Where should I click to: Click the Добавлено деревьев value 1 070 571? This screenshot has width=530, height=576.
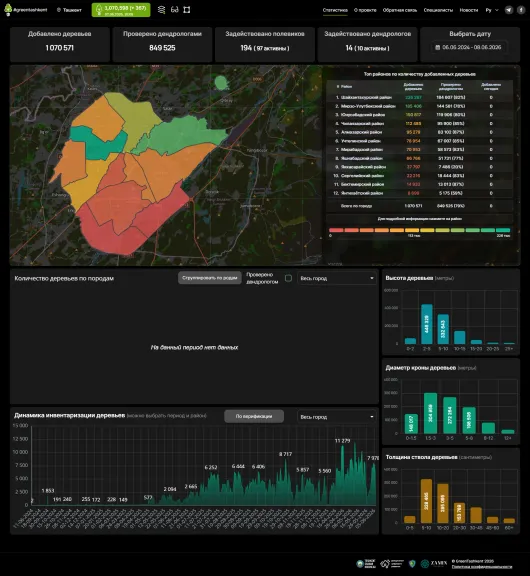(60, 48)
